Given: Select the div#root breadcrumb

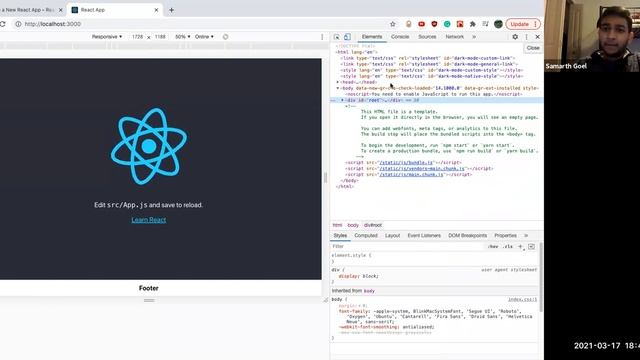Looking at the screenshot, I should click(x=373, y=225).
